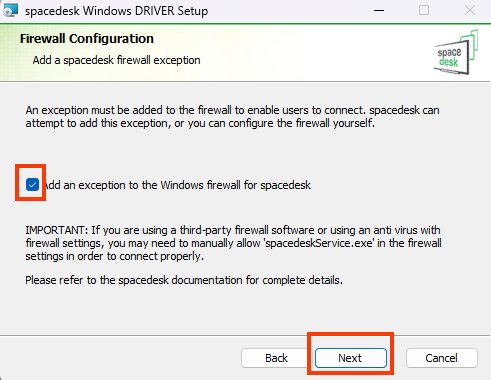Image resolution: width=491 pixels, height=380 pixels.
Task: Click the 'Add an exception to the Windows firewall' label
Action: [177, 185]
